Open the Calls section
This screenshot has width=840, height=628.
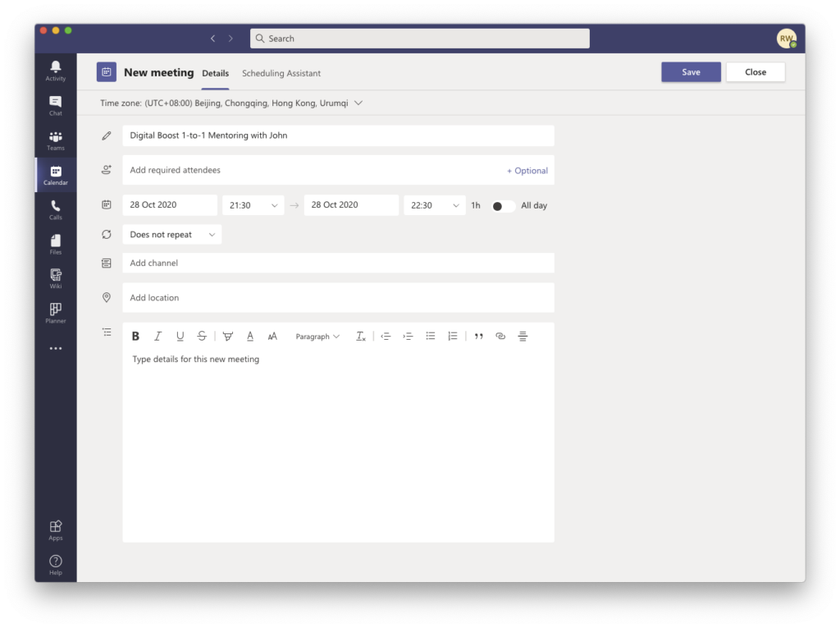(55, 209)
